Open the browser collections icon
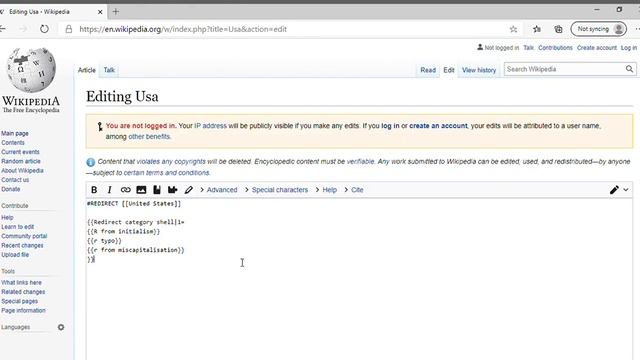This screenshot has width=640, height=360. 558,29
